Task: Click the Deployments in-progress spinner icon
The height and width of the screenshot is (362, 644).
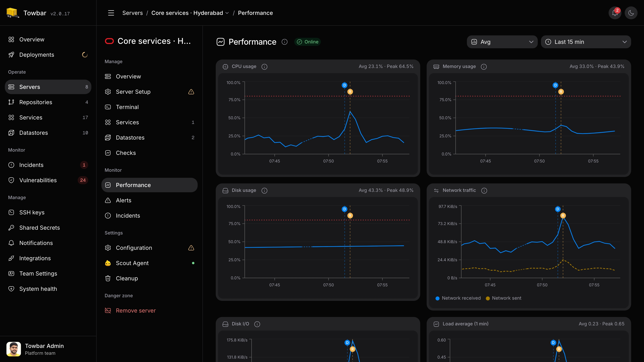Action: (x=85, y=55)
